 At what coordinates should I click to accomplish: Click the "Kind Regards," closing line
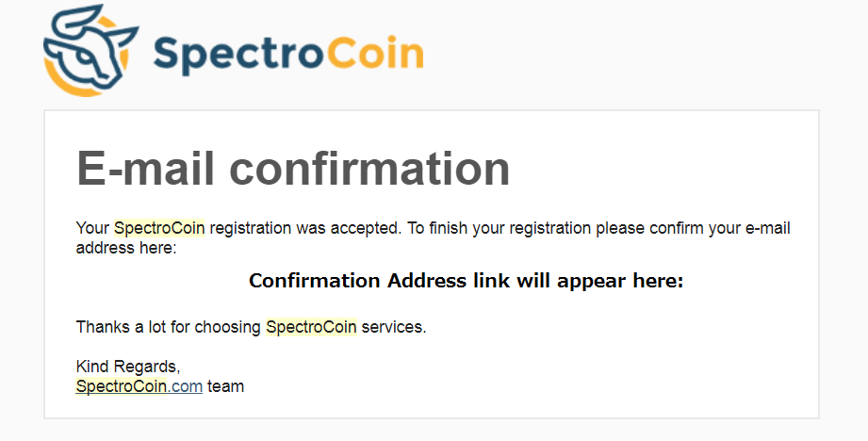click(x=127, y=367)
